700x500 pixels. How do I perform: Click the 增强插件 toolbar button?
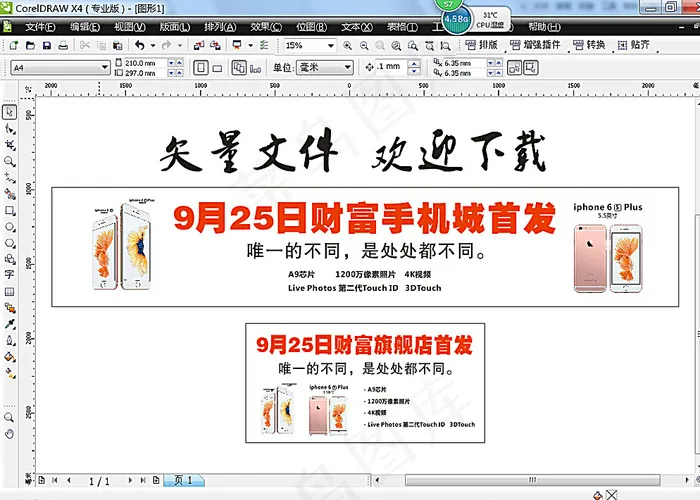tap(535, 45)
